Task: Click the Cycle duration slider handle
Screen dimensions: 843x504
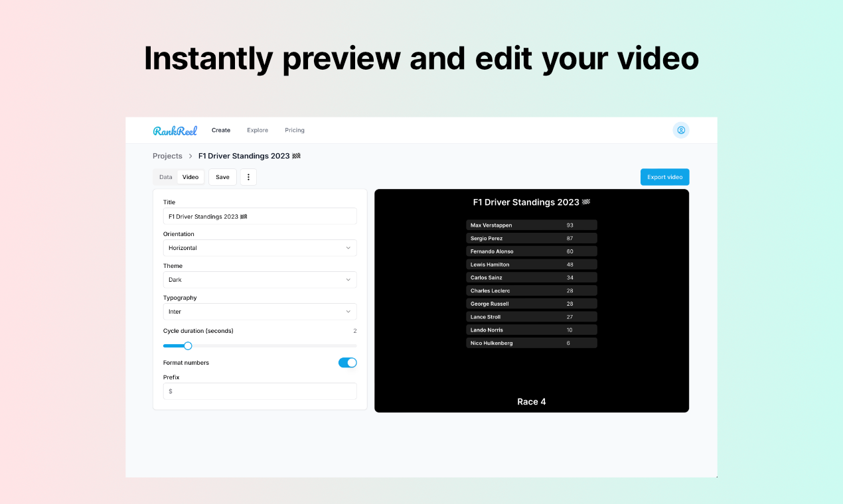Action: click(188, 346)
